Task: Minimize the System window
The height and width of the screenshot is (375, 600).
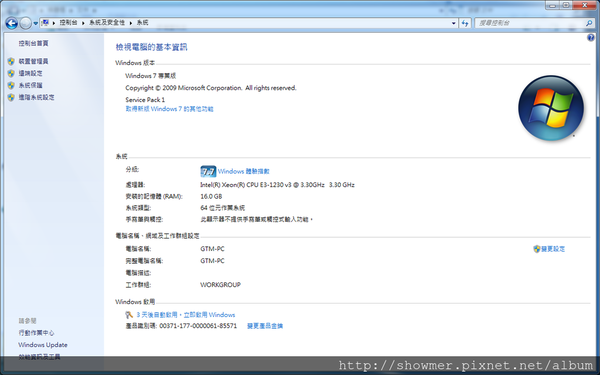Action: (x=552, y=5)
